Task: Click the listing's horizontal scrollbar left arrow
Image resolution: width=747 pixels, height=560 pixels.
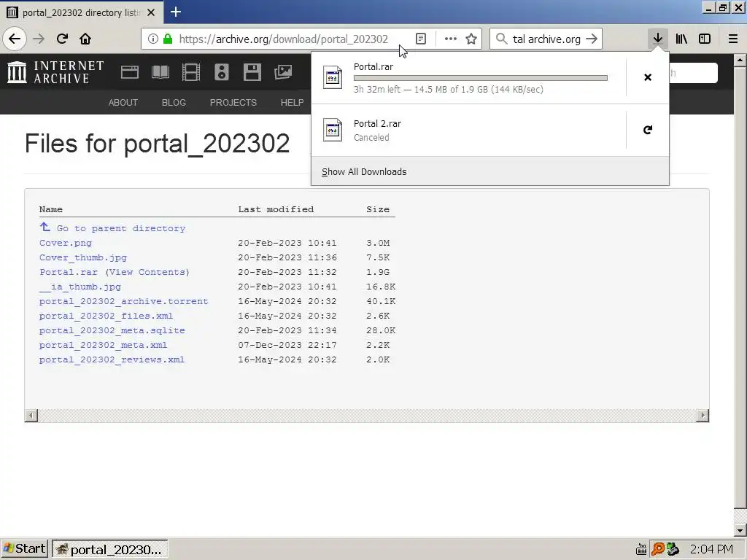Action: (31, 415)
